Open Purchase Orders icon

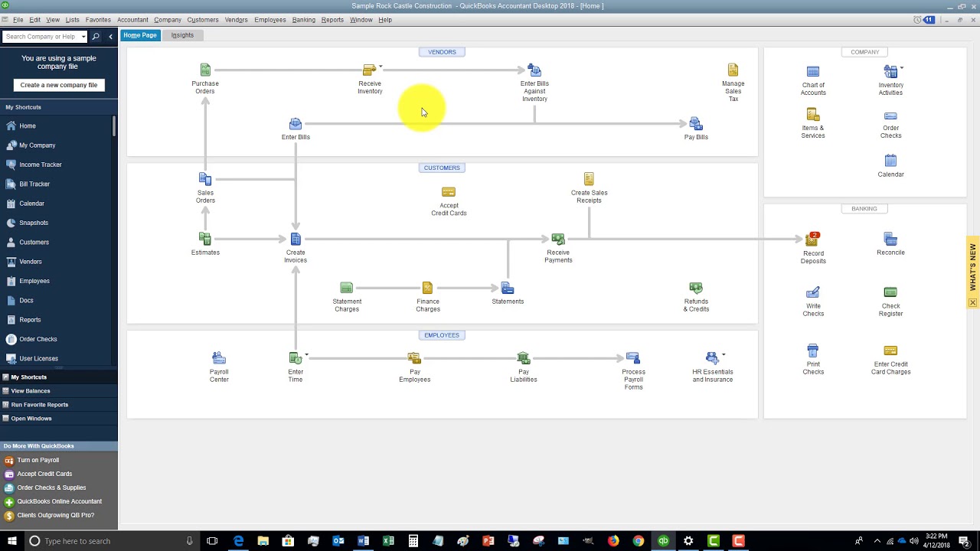coord(205,70)
